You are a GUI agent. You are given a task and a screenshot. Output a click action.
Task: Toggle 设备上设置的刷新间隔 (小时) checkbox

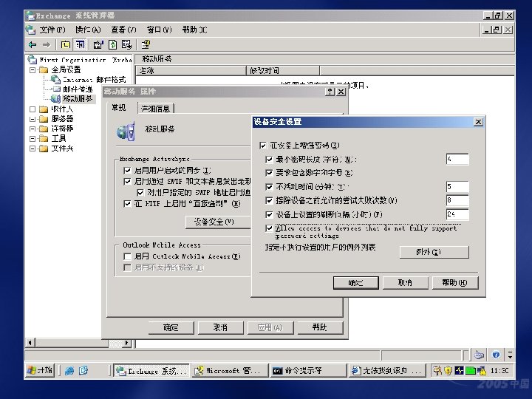[269, 214]
